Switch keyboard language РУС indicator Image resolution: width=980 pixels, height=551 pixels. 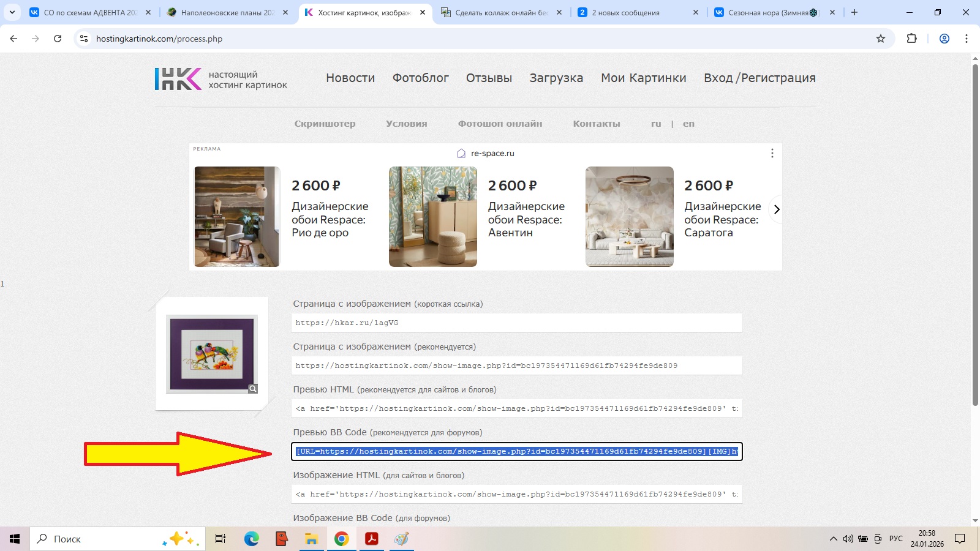pyautogui.click(x=896, y=539)
